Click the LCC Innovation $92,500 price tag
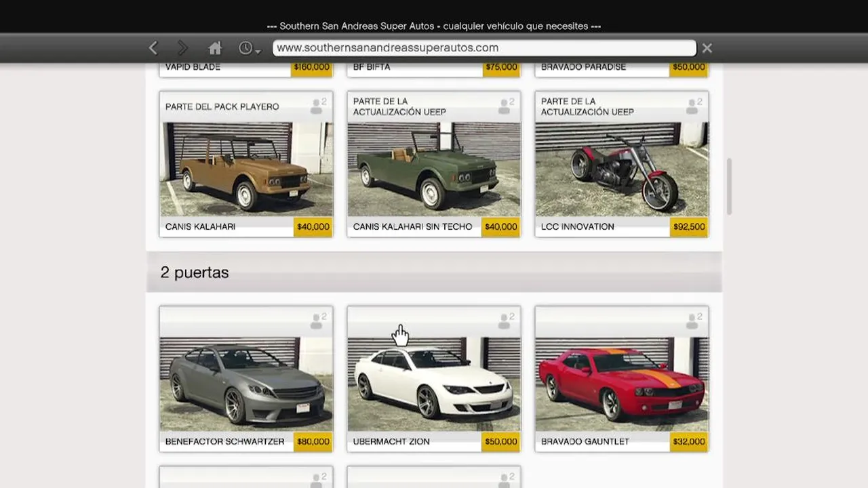Image resolution: width=868 pixels, height=488 pixels. [688, 227]
